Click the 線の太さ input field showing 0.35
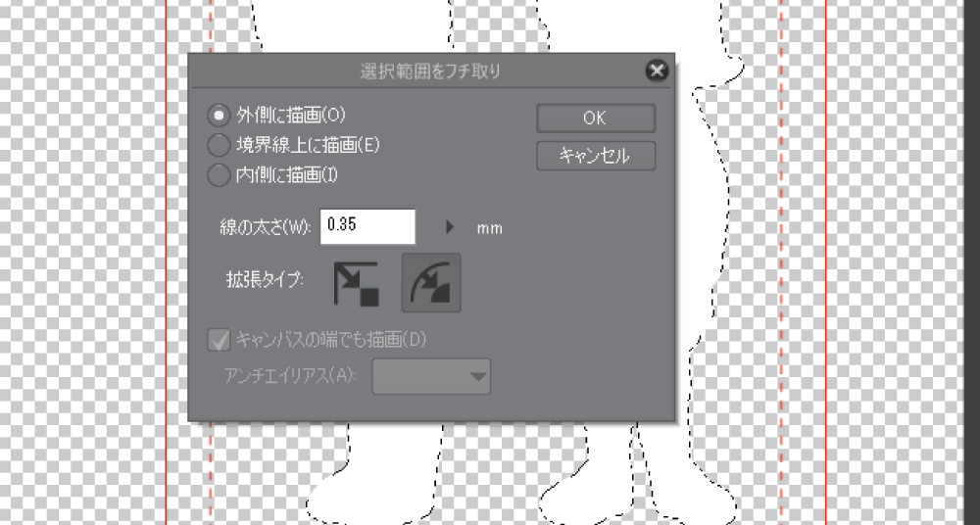Screen dimensions: 980x525 (x=367, y=226)
